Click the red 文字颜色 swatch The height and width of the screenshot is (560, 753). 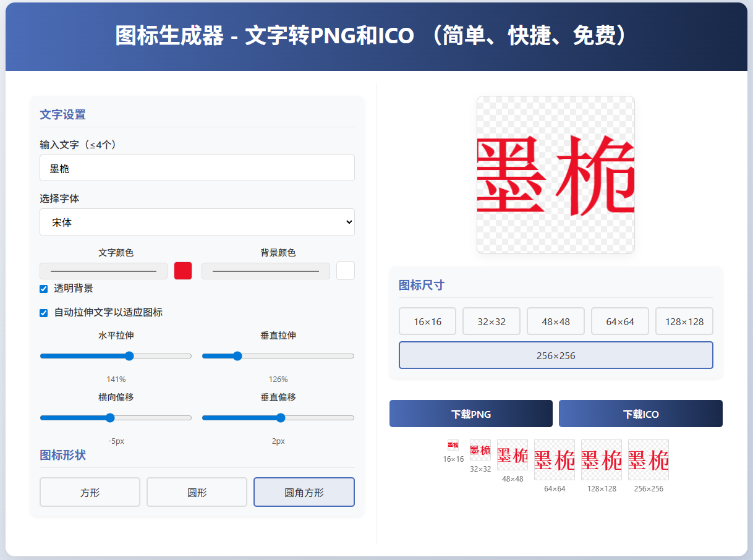coord(182,271)
